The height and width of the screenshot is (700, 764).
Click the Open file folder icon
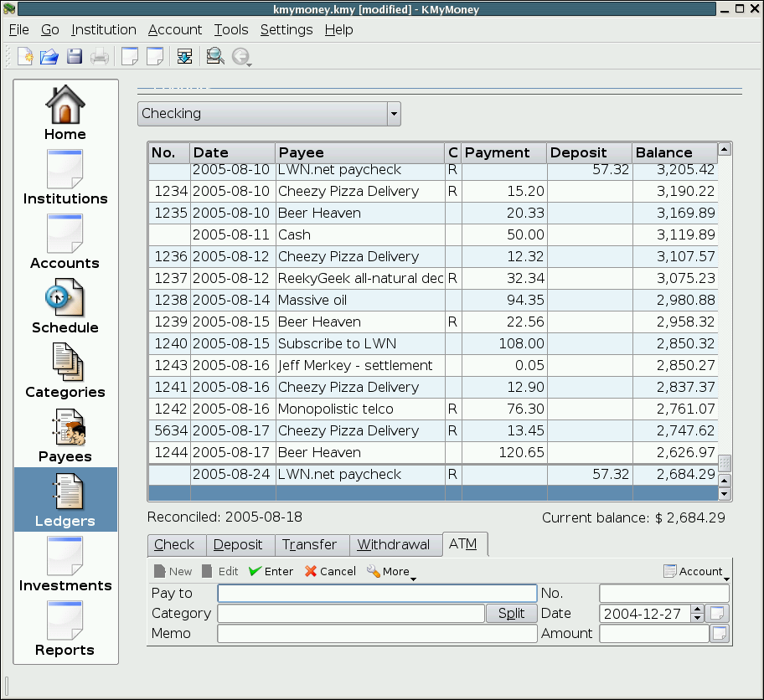pos(49,57)
